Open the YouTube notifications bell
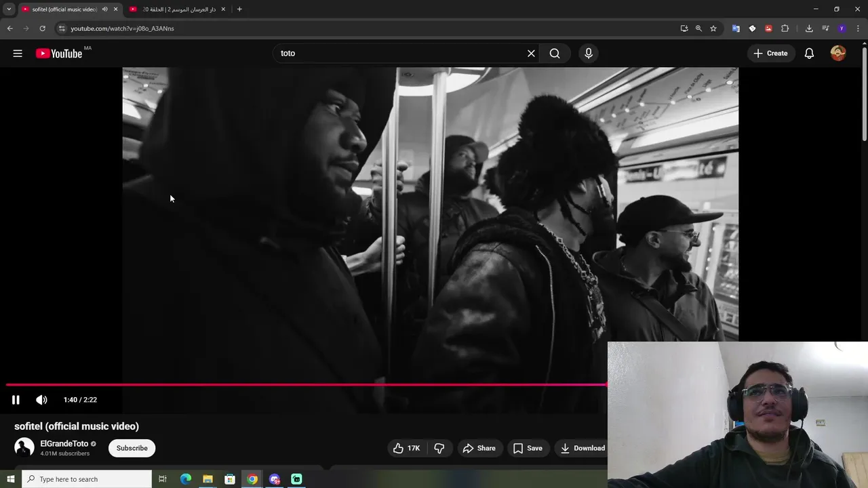This screenshot has height=488, width=868. pyautogui.click(x=809, y=54)
